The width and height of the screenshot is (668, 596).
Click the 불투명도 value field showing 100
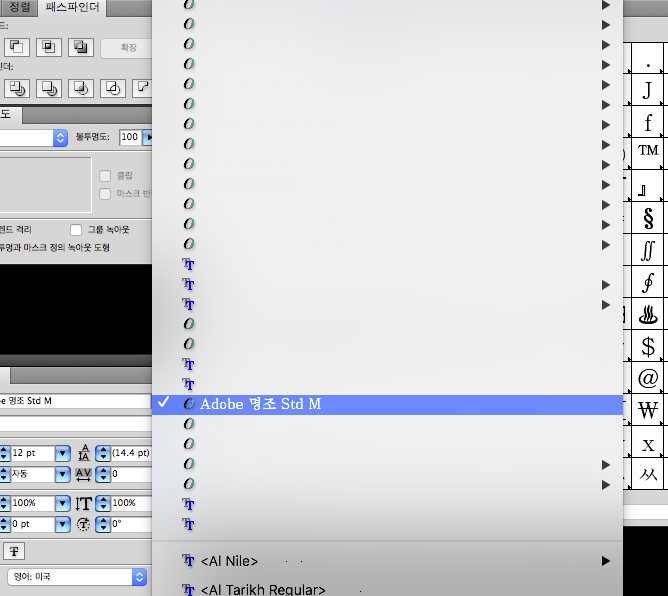pyautogui.click(x=130, y=137)
